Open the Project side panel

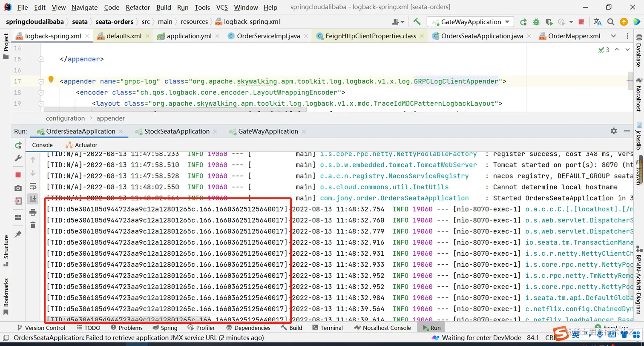click(x=6, y=46)
